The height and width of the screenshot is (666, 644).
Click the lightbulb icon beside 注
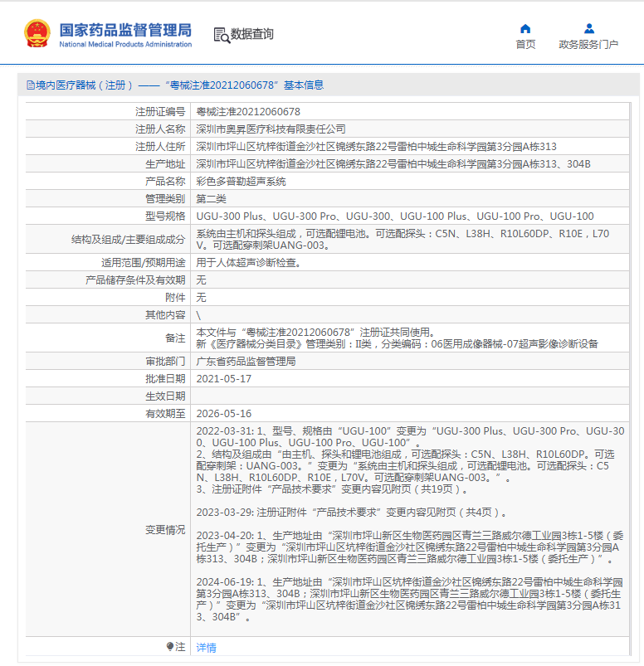(170, 646)
